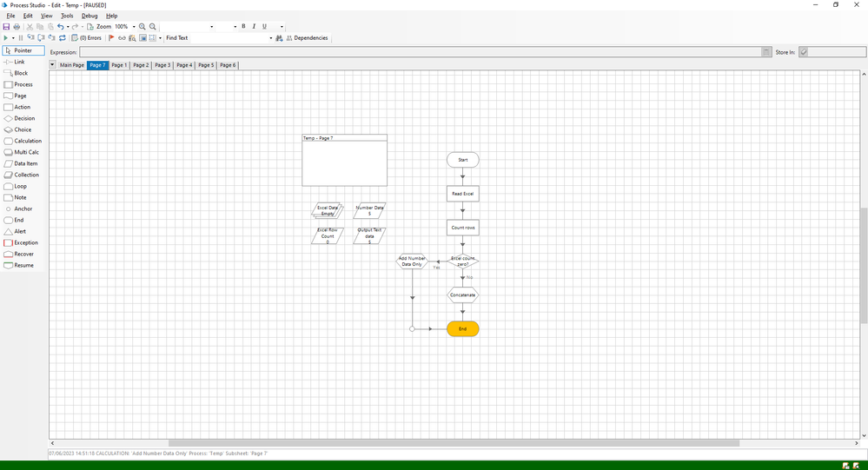Select the Exception stage tool
Viewport: 868px width, 470px height.
tap(23, 242)
